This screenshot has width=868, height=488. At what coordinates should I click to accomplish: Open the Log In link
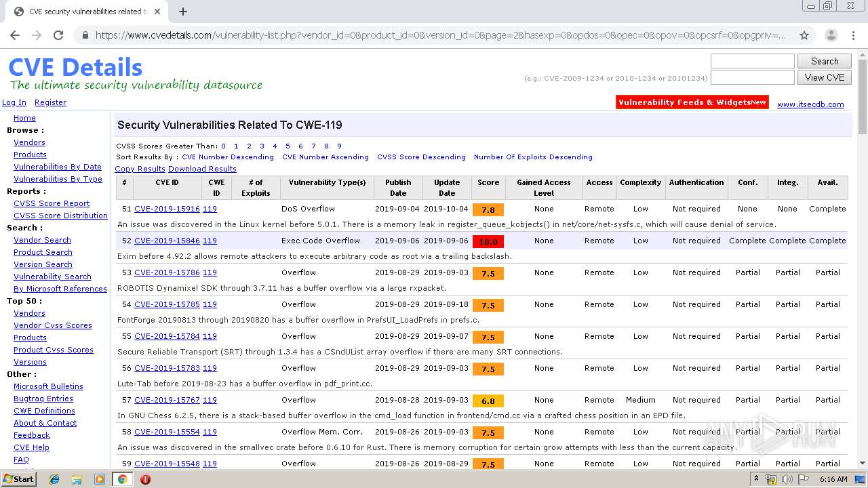click(x=14, y=102)
